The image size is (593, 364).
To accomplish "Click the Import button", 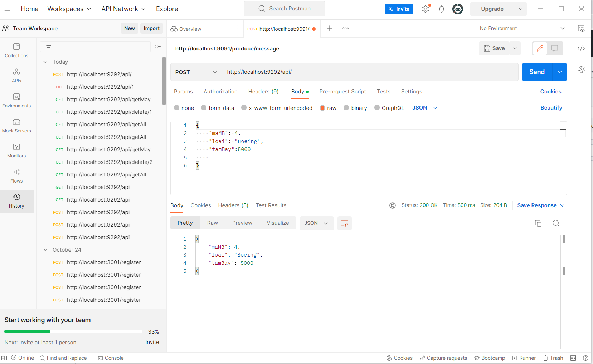I will [x=152, y=28].
